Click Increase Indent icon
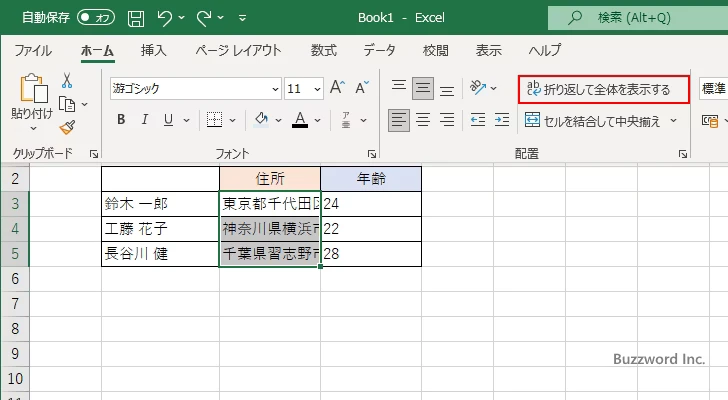This screenshot has width=728, height=400. pyautogui.click(x=502, y=120)
